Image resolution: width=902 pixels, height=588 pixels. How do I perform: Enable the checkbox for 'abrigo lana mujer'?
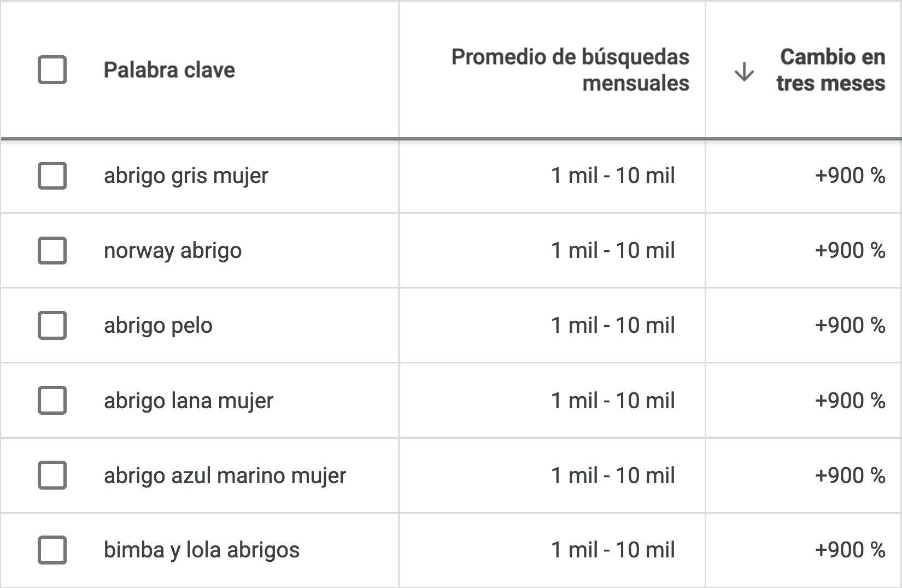[x=51, y=401]
